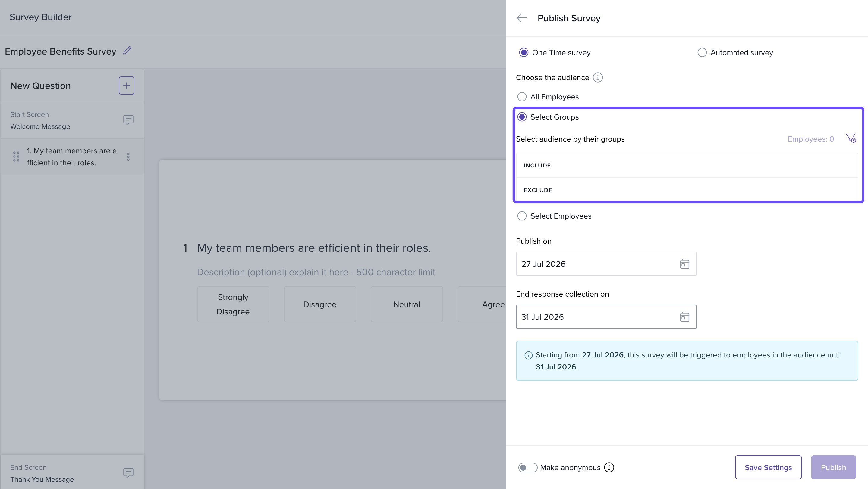
Task: Open calendar icon for Publish on date
Action: tap(684, 264)
